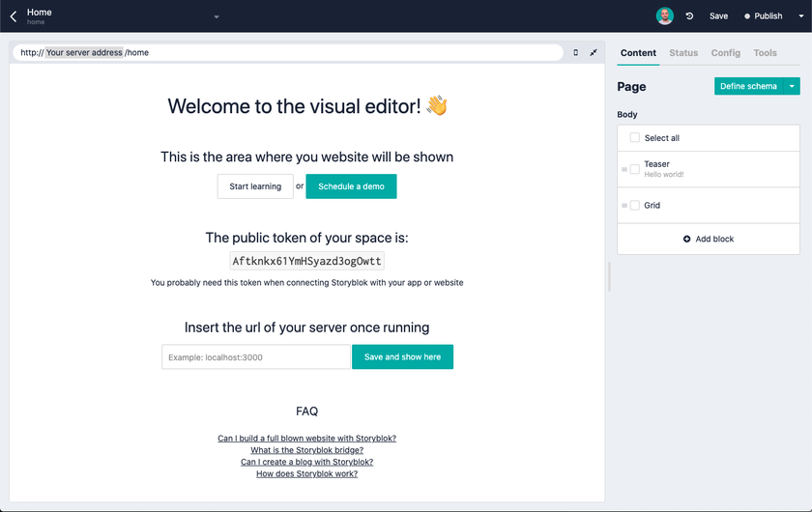The image size is (812, 512).
Task: Click the Define schema button
Action: tap(749, 86)
